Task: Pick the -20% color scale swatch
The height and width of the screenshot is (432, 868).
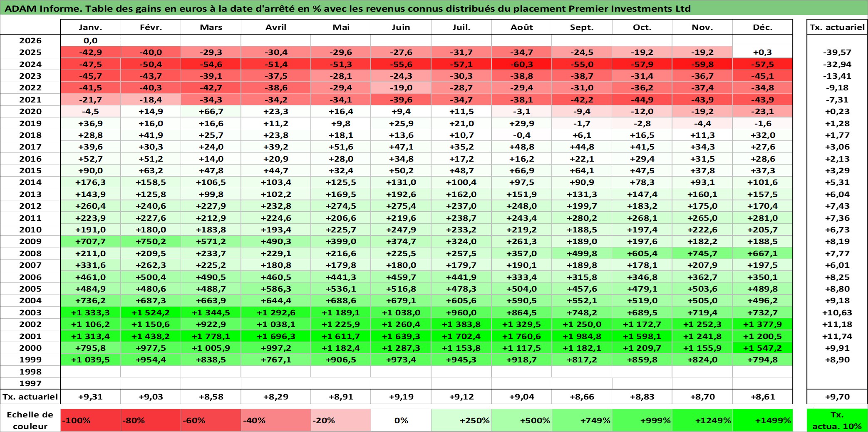Action: pos(341,420)
